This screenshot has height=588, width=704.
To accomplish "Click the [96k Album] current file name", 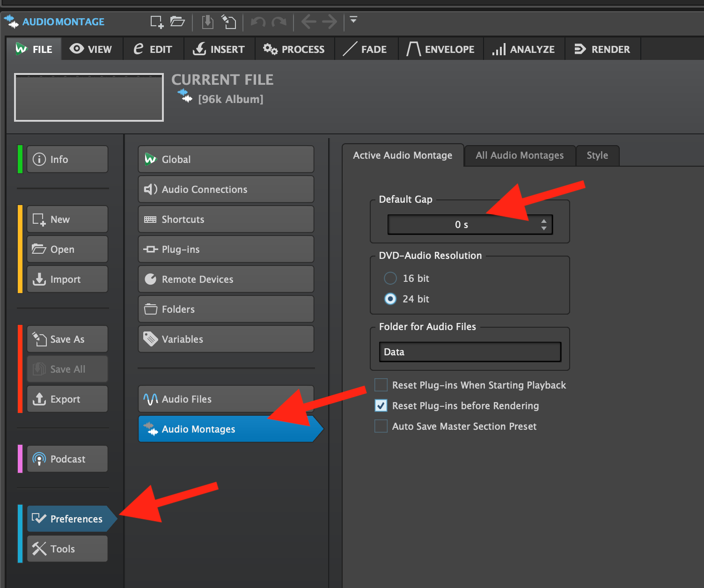I will click(231, 99).
